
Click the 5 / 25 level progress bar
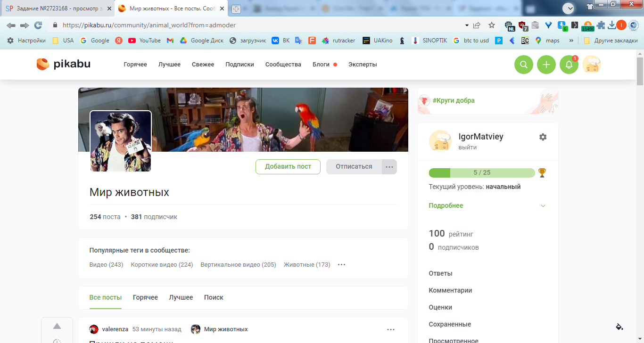click(x=482, y=173)
